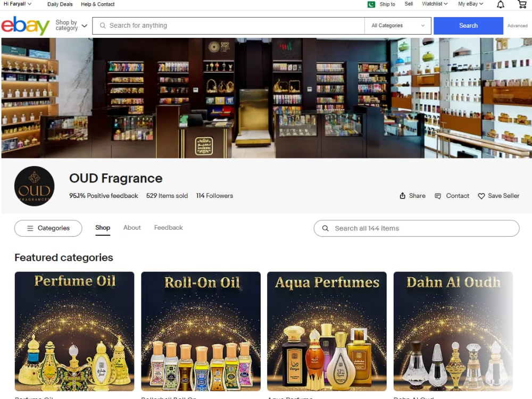The width and height of the screenshot is (532, 399).
Task: Open the shopping cart icon
Action: coord(522,4)
